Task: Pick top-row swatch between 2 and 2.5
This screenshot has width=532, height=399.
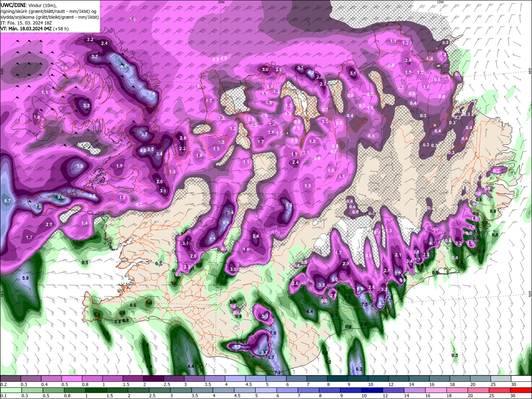Action: tap(153, 379)
